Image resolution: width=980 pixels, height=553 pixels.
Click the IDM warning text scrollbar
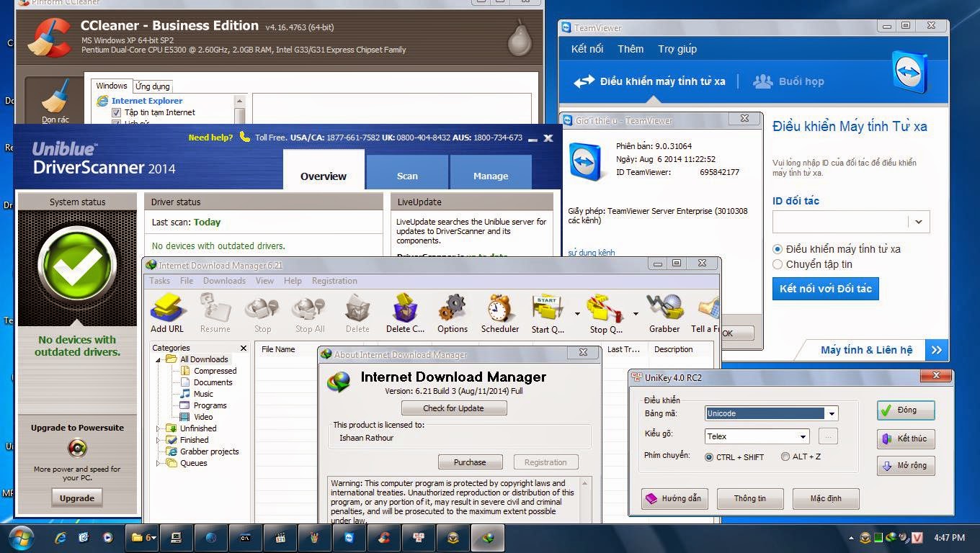pyautogui.click(x=585, y=500)
